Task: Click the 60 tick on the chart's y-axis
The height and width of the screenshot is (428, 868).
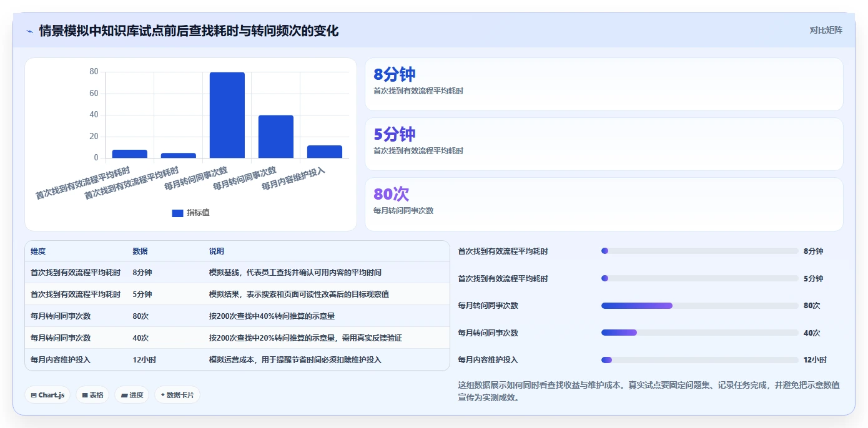Action: coord(94,93)
